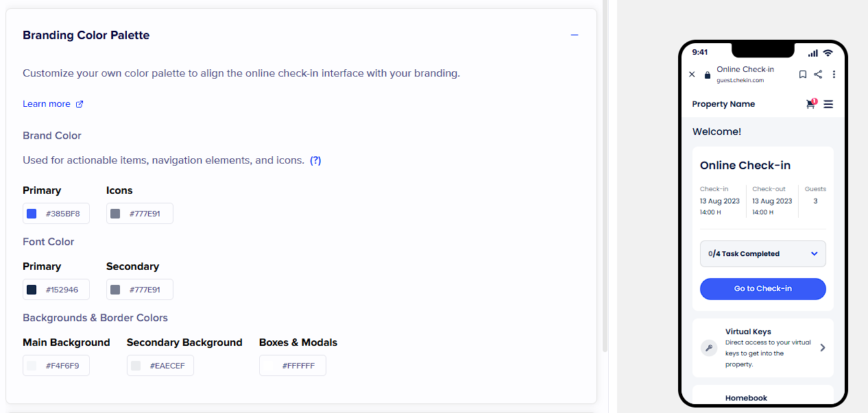Click the Font Primary dark navy swatch
The height and width of the screenshot is (413, 868).
[x=32, y=290]
